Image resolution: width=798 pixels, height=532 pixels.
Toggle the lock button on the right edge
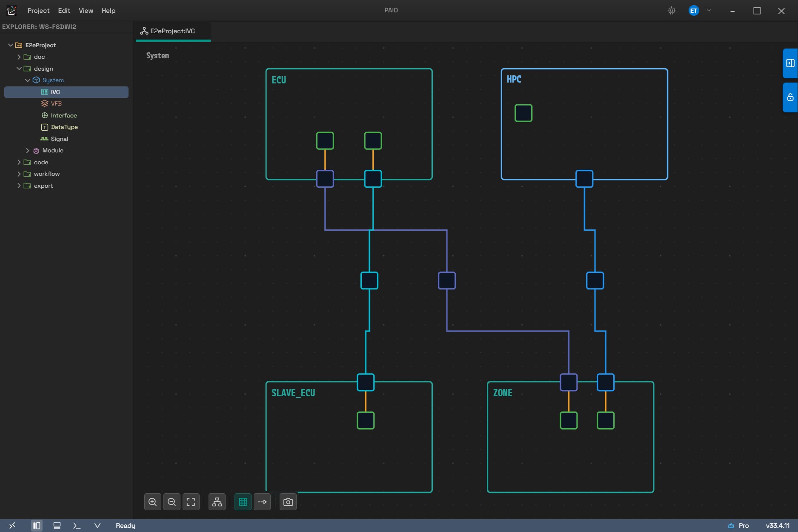pos(790,97)
